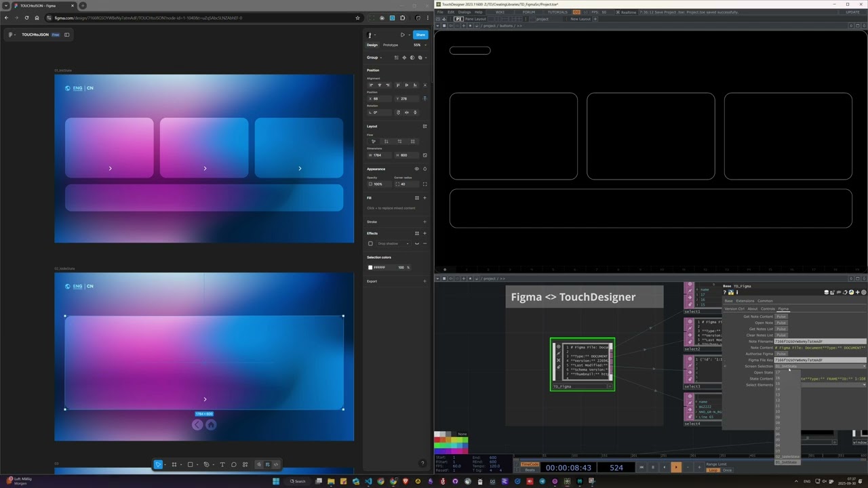
Task: Click the WIKI button in TouchDesigner
Action: click(500, 12)
